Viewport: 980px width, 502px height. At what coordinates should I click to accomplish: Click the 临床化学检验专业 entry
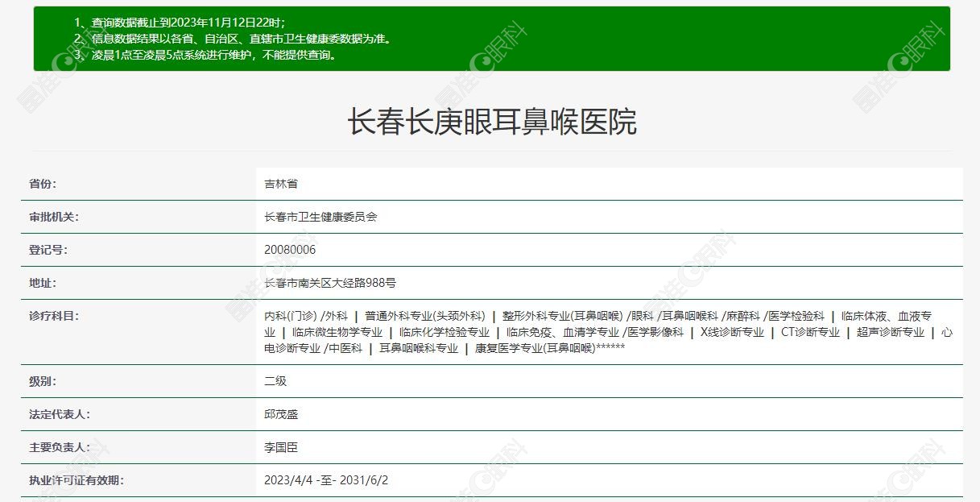[x=445, y=332]
